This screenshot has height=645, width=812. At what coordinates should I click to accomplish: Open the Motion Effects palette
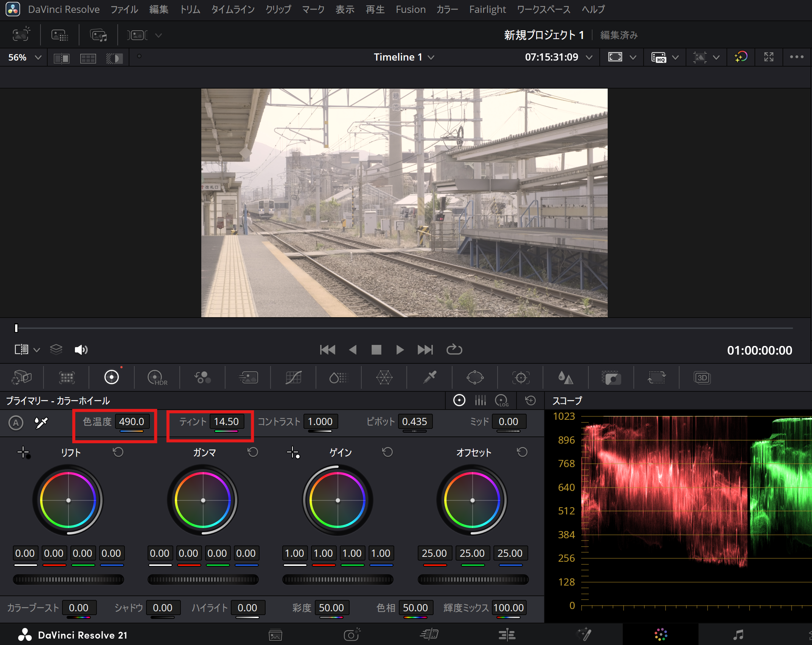click(248, 378)
